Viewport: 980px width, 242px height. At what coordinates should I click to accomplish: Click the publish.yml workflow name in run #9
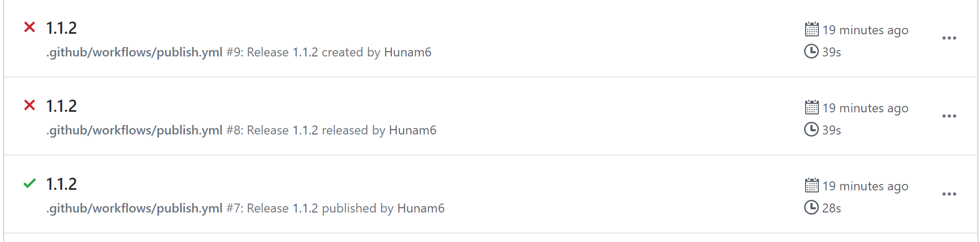[134, 52]
